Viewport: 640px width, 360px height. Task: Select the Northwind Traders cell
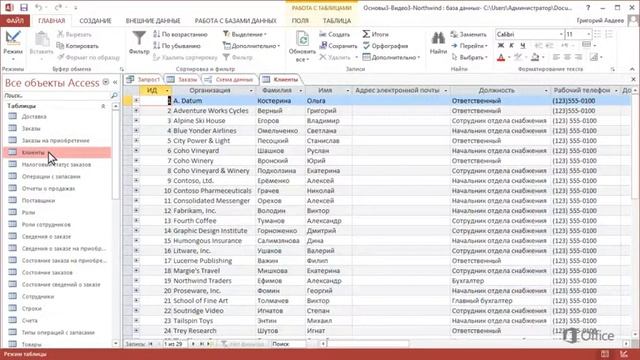214,281
